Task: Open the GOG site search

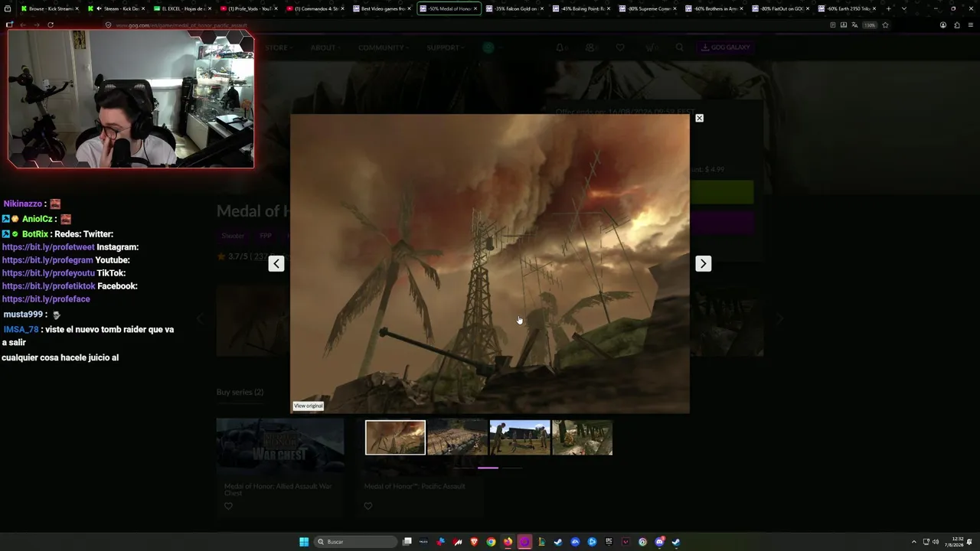Action: click(679, 47)
